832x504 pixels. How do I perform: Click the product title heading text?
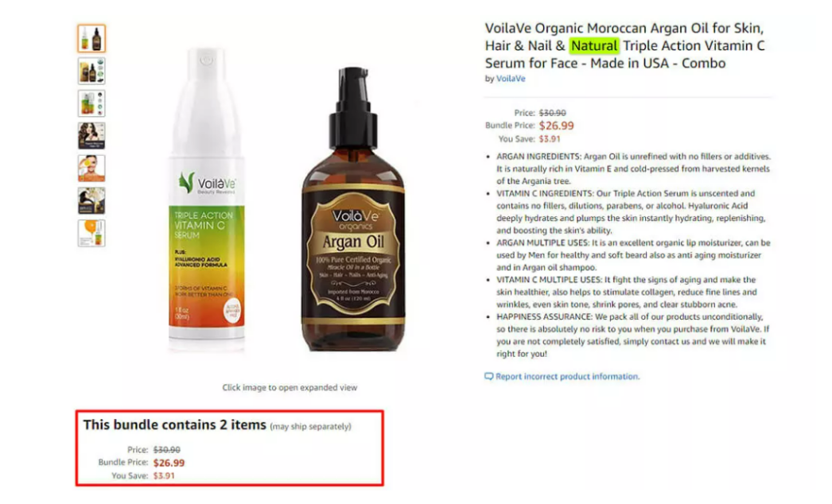pyautogui.click(x=624, y=45)
